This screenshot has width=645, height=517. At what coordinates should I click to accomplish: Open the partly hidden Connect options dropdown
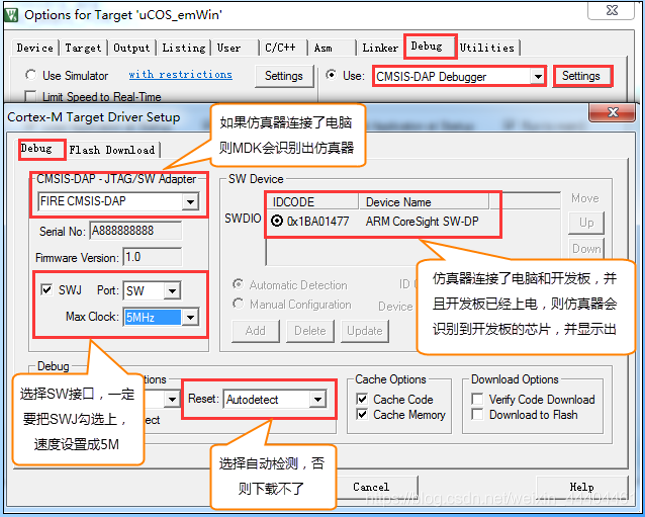pyautogui.click(x=172, y=399)
